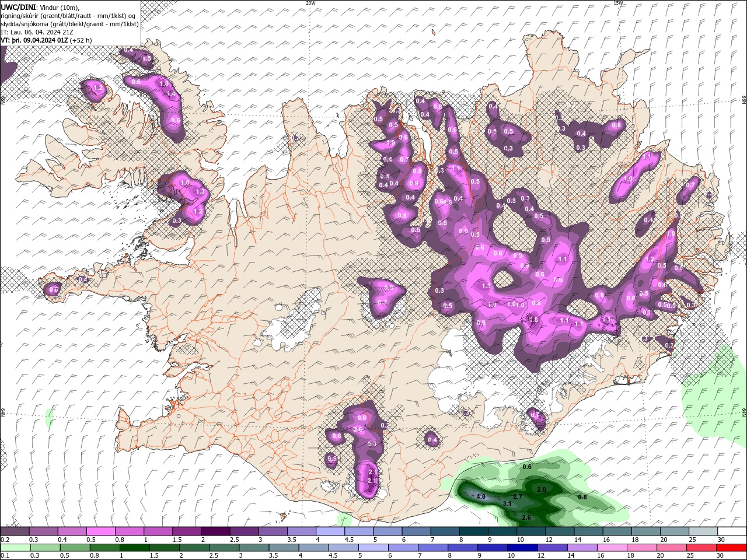The width and height of the screenshot is (747, 560).
Task: Click the 'VT: þri. 09.04.2024 01Z' valid time
Action: 35,40
